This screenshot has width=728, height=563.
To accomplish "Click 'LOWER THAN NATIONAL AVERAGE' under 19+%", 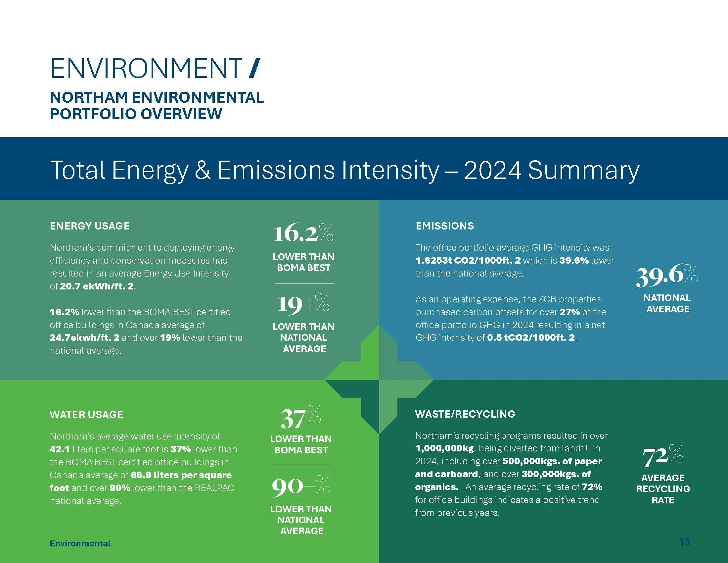I will point(303,337).
